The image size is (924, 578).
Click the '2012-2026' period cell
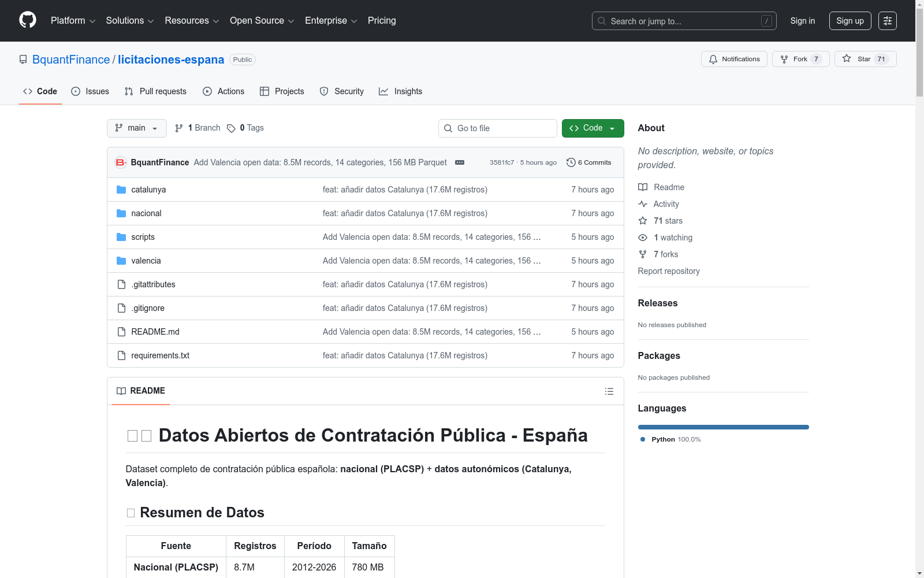pyautogui.click(x=314, y=568)
